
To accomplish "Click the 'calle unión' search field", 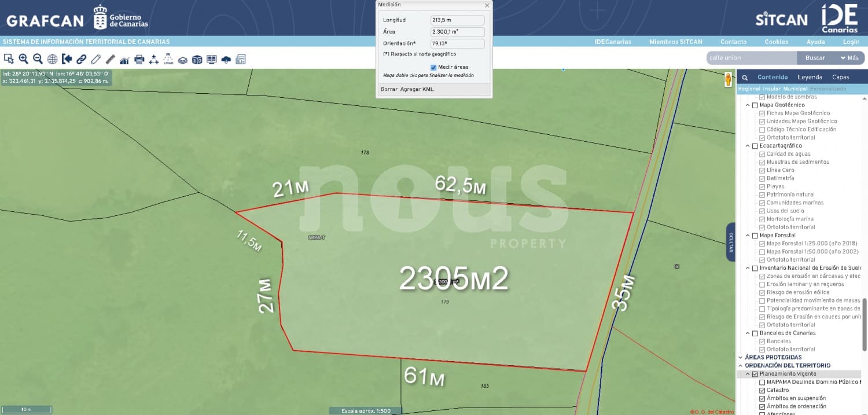I will point(752,58).
